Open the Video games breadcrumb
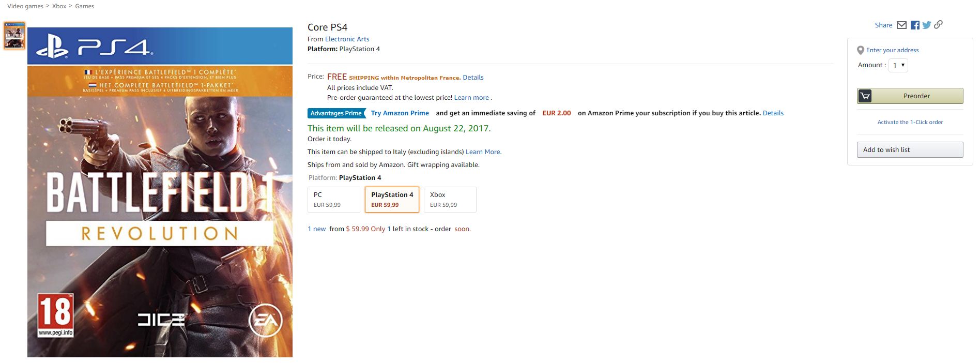980x363 pixels. click(25, 6)
